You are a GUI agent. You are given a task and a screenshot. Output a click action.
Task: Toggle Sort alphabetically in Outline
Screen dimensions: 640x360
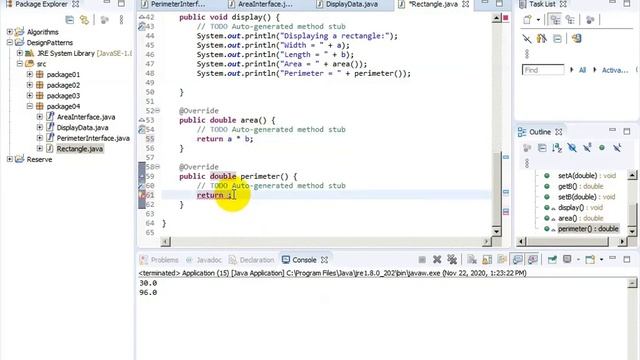click(557, 148)
